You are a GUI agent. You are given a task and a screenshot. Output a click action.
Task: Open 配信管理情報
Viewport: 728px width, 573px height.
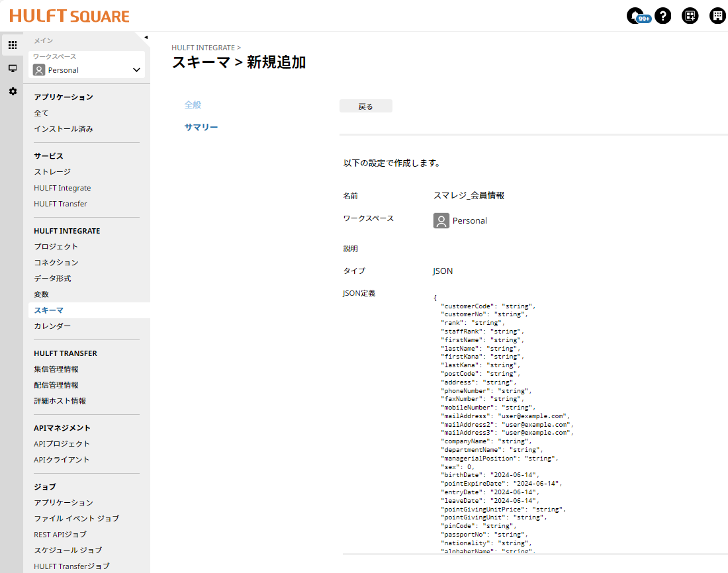coord(56,385)
